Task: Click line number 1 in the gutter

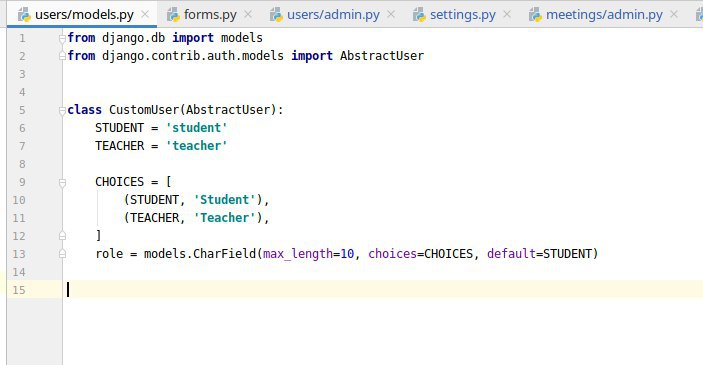Action: (x=22, y=39)
